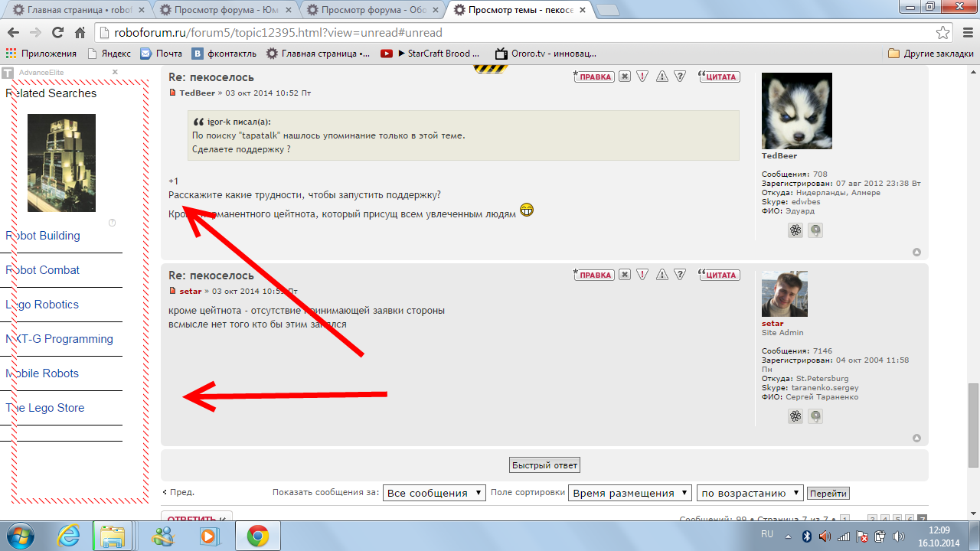Screen dimensions: 980x551
Task: Warn TedBeer using the triangle warning icon
Action: [662, 77]
